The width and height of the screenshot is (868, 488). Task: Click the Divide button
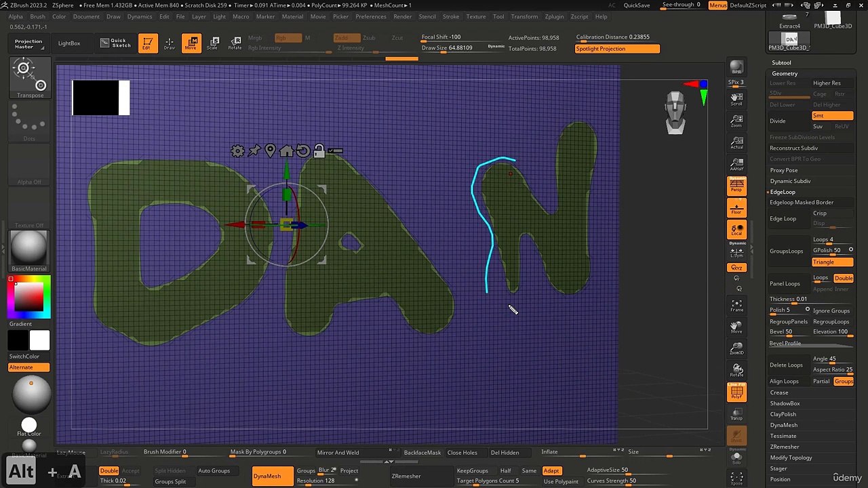(x=788, y=121)
